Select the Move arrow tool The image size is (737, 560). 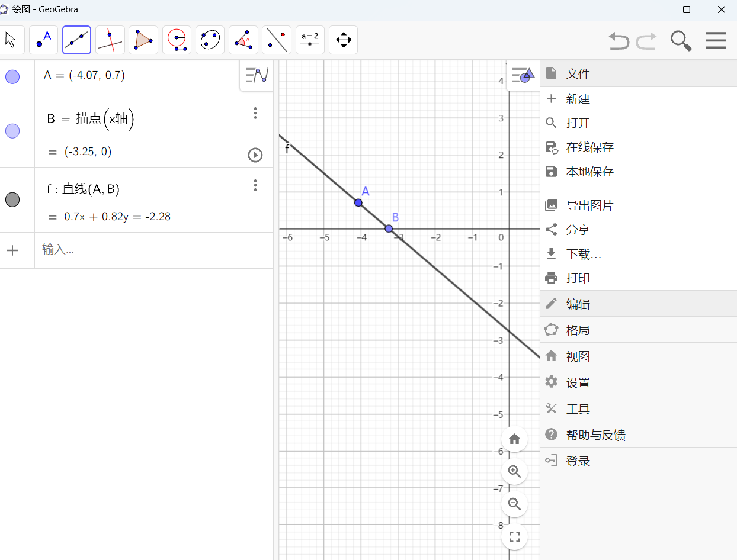11,40
